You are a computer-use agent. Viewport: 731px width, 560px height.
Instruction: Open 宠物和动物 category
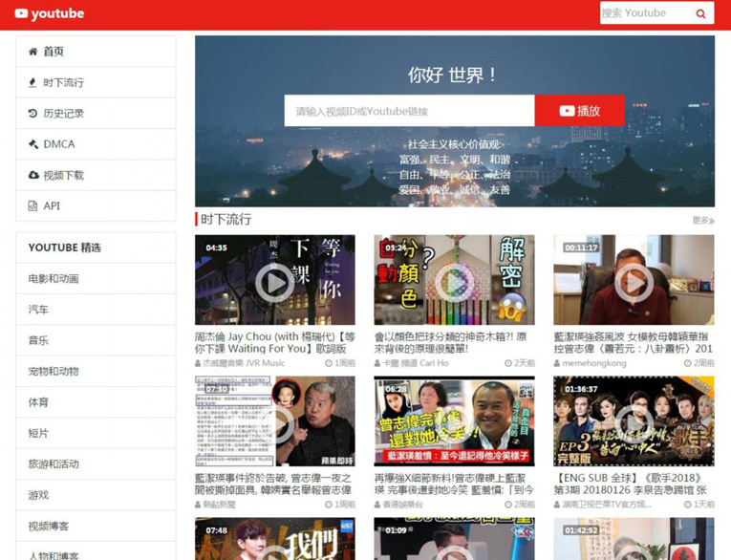[54, 372]
